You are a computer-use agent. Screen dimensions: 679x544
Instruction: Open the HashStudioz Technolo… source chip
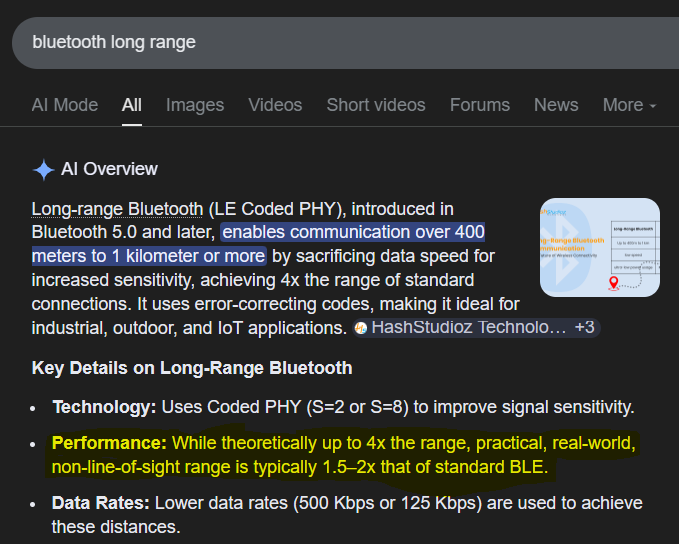pyautogui.click(x=477, y=327)
